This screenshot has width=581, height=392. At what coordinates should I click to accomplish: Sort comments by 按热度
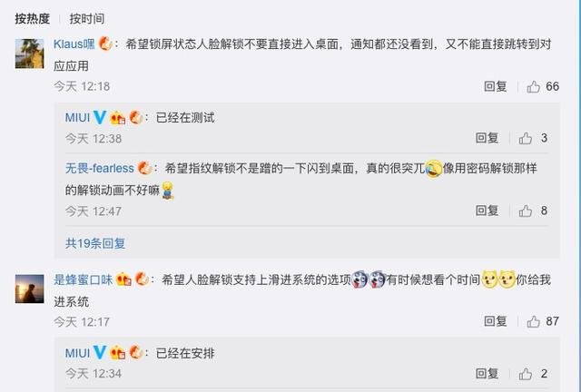click(x=33, y=18)
